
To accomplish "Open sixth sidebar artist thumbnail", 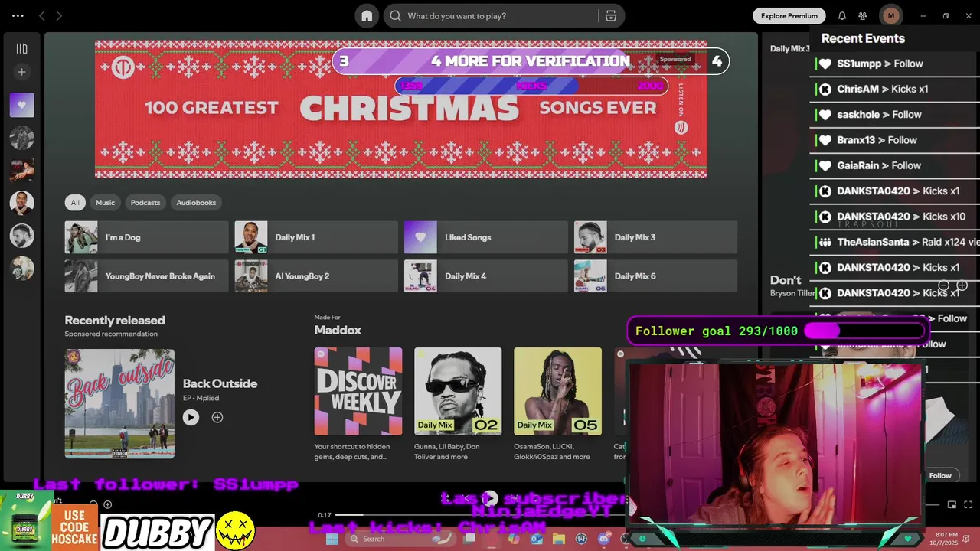I will coord(21,268).
